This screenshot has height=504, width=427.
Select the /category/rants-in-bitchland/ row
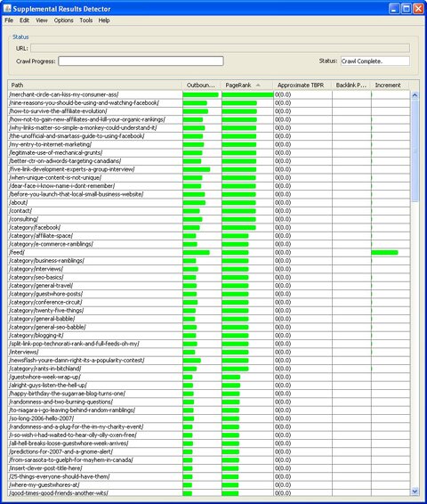click(209, 369)
